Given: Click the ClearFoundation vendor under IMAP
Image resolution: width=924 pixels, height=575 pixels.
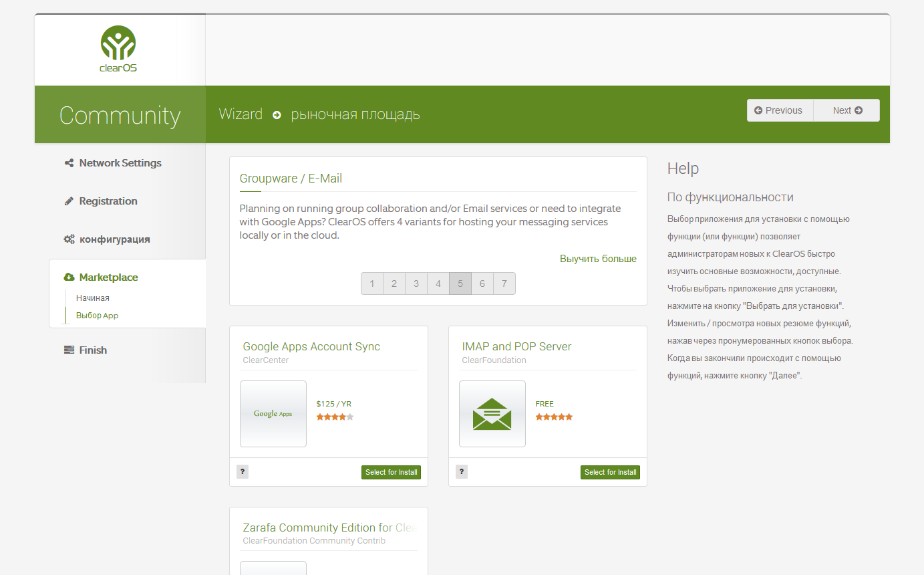Looking at the screenshot, I should [494, 360].
